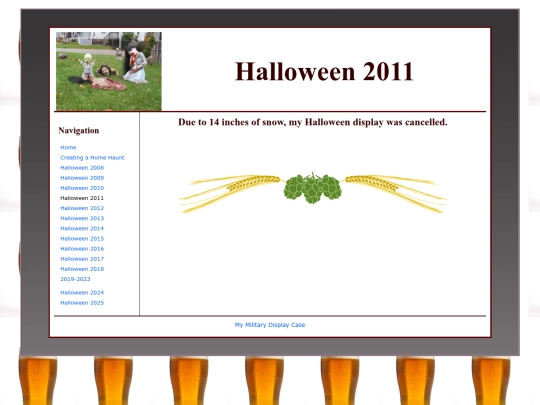Visit the Halloween 2013 link
The height and width of the screenshot is (405, 540).
82,218
